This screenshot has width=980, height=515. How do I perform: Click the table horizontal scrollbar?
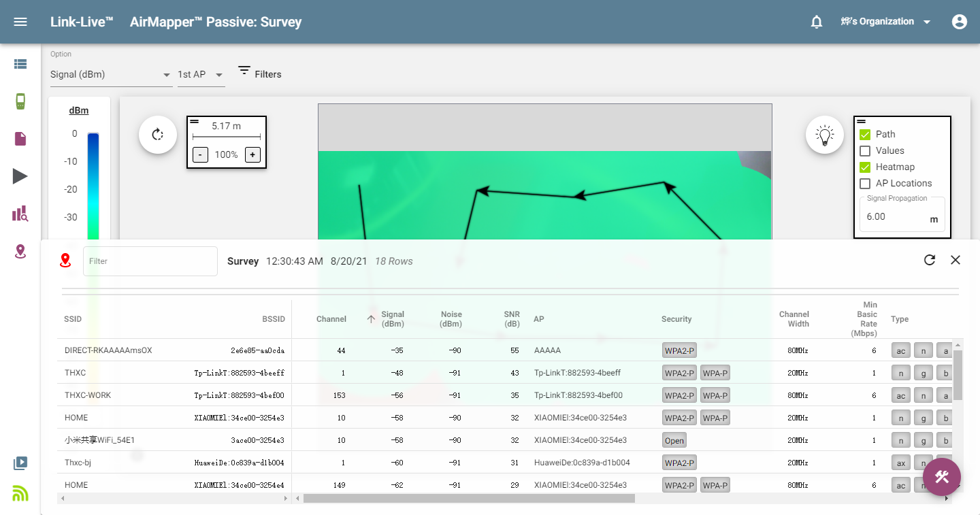pos(469,499)
